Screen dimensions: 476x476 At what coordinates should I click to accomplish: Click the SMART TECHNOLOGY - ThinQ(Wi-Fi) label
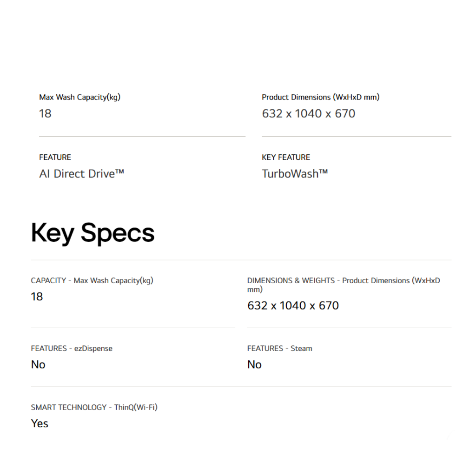pos(94,407)
